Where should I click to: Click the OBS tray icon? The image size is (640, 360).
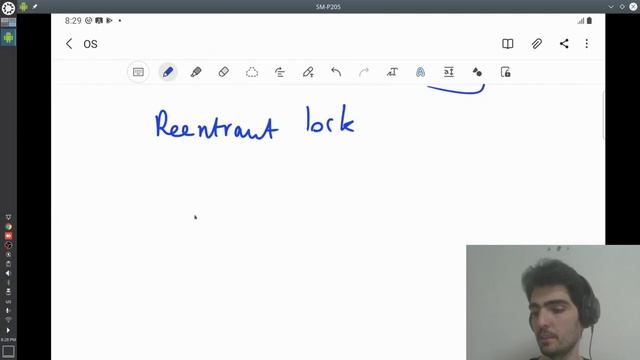[8, 245]
